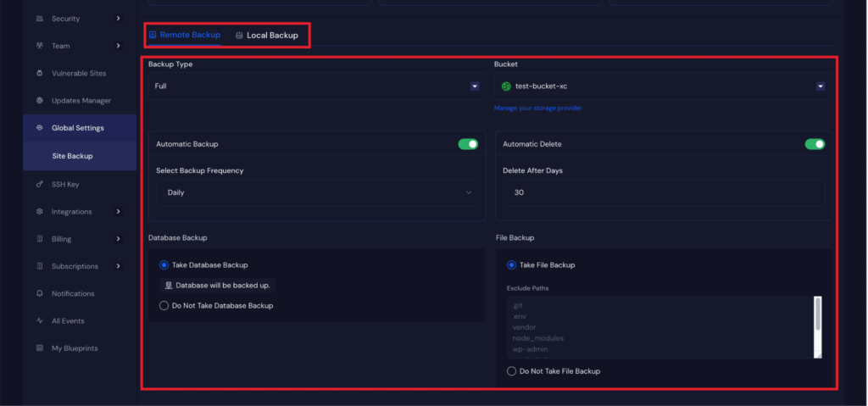The height and width of the screenshot is (406, 868).
Task: Click the All Events activity icon
Action: (40, 321)
